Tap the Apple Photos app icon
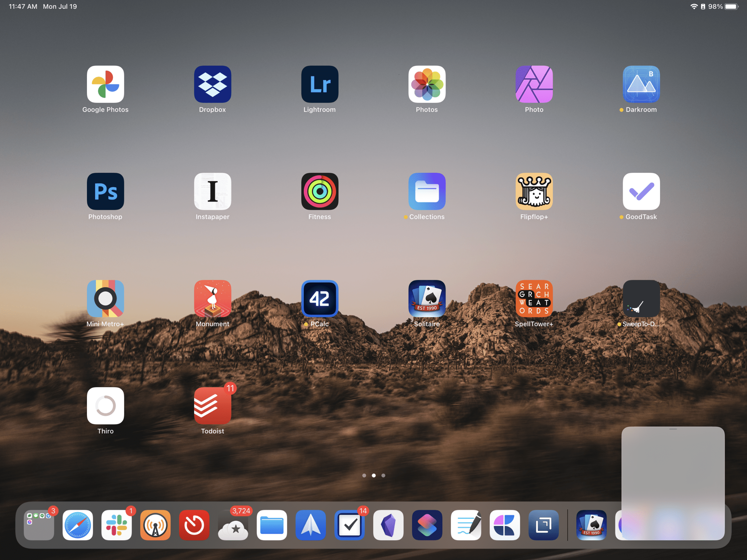 (427, 84)
